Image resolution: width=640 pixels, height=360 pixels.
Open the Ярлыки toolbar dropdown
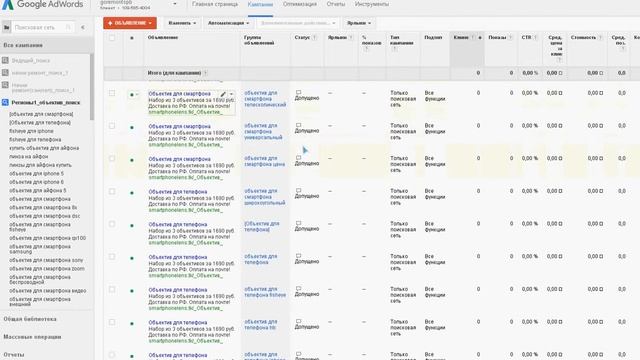click(x=359, y=23)
